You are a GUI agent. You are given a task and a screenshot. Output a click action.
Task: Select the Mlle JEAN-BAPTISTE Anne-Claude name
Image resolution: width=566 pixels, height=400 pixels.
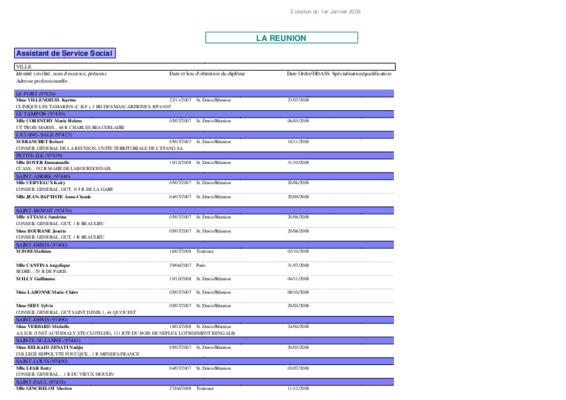point(53,197)
